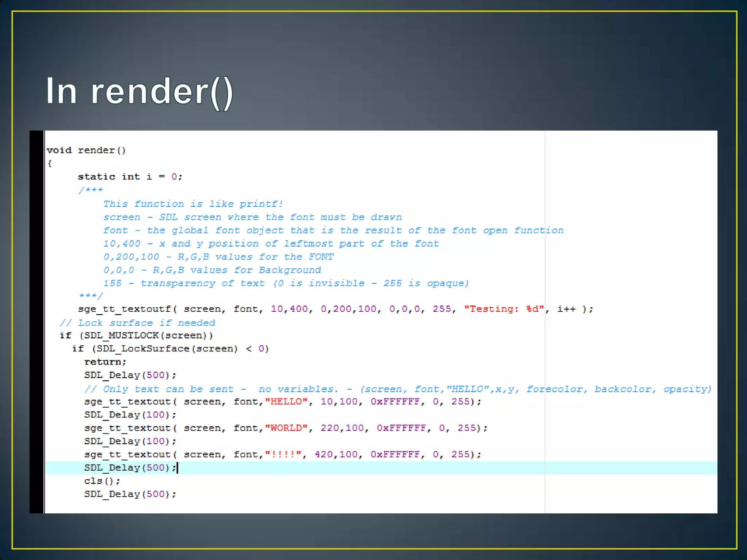Click the slide title 'In render()'

point(139,91)
